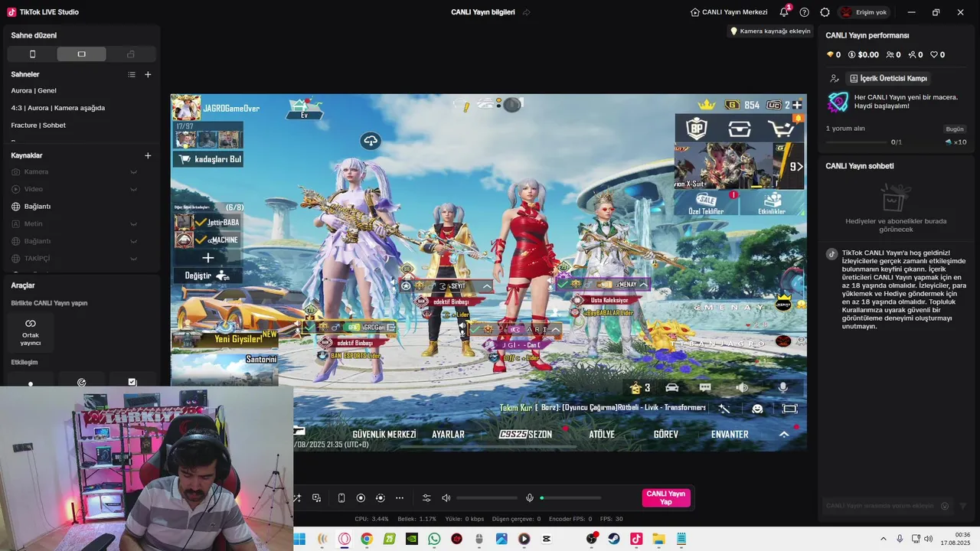This screenshot has width=980, height=551.
Task: Open the audio mixer settings icon
Action: 426,498
